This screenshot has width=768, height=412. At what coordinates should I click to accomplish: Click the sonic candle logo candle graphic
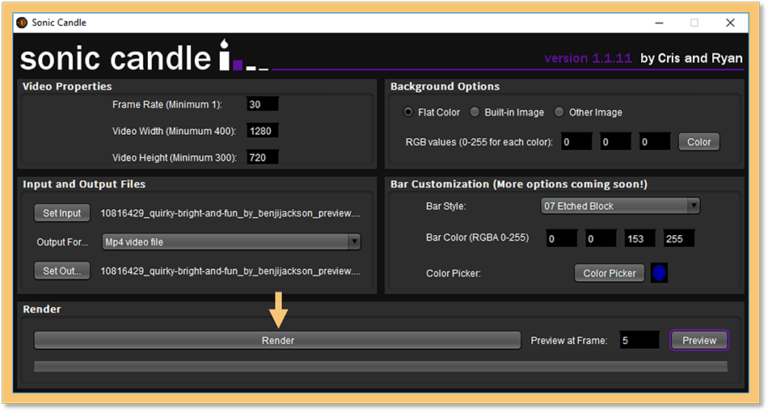tap(224, 54)
